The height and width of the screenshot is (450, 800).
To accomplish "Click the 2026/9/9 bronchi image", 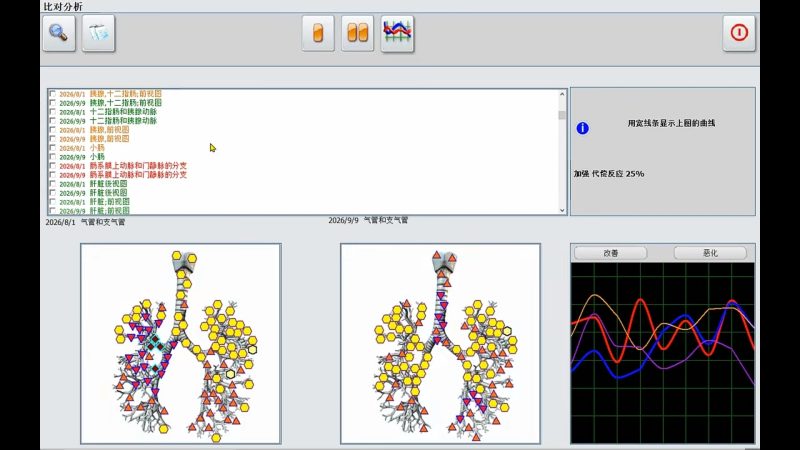I will [440, 344].
